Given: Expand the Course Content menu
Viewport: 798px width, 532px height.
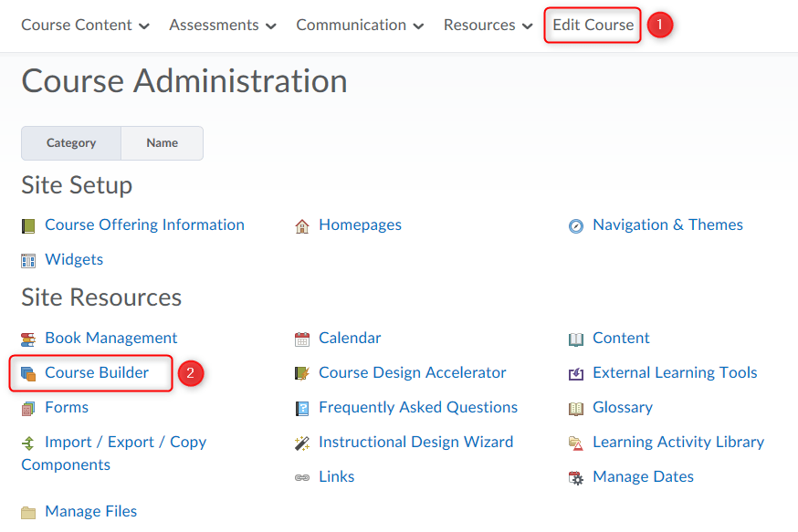Looking at the screenshot, I should click(85, 26).
